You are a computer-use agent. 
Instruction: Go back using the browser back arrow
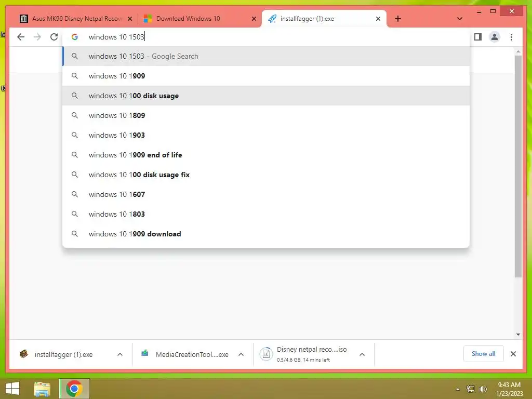click(21, 37)
